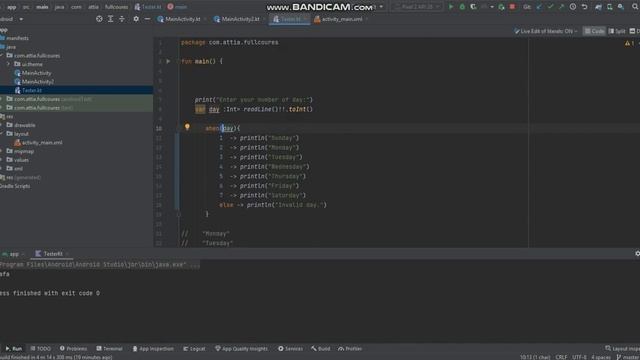The image size is (640, 360).
Task: Click fullcoures breadcrumb in navigation bar
Action: point(116,7)
